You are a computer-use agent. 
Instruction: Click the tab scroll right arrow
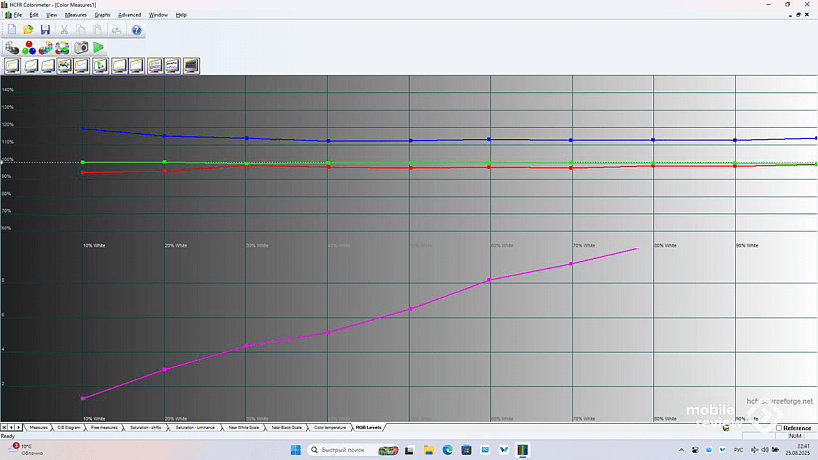[19, 427]
